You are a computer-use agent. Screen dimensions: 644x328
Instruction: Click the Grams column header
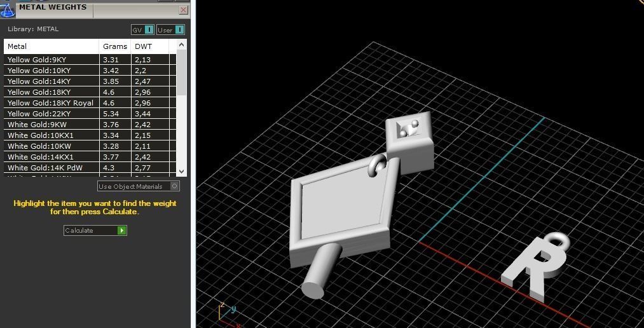point(115,46)
